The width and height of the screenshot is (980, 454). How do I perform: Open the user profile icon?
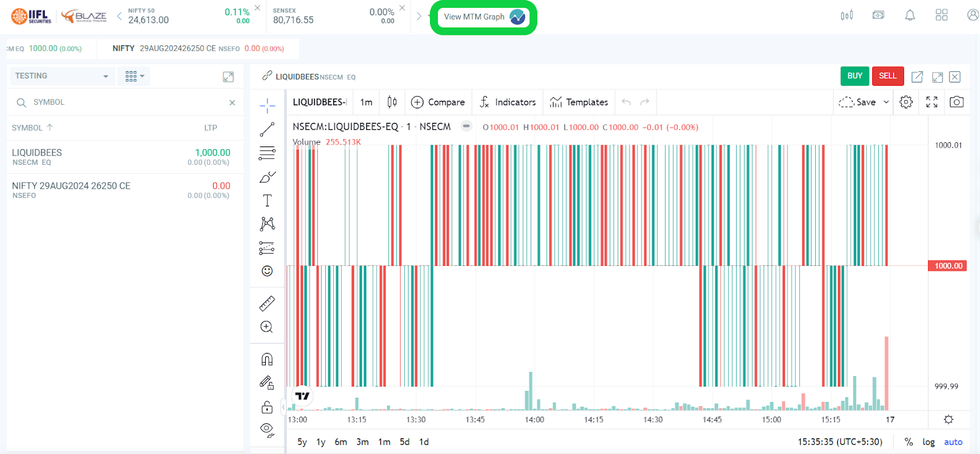[x=973, y=15]
